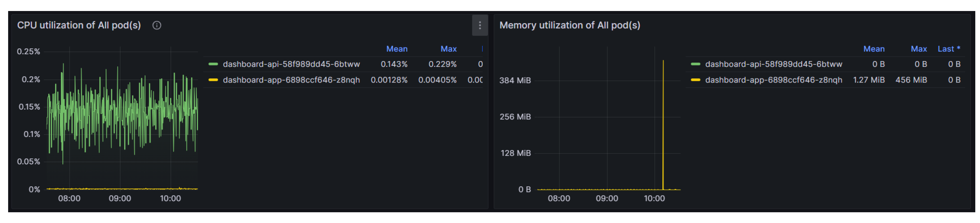Screen dimensions: 980x223
Task: Click green color swatch for dashboard-api in CPU legend
Action: 213,64
